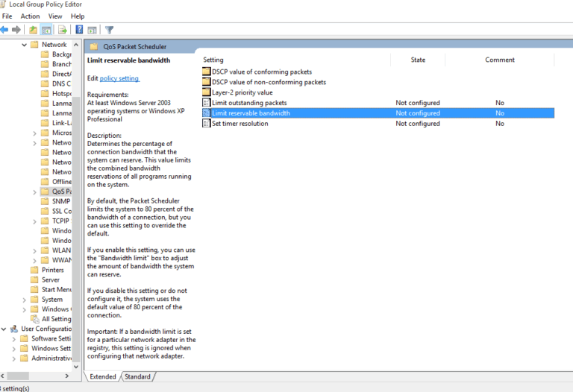
Task: Select All Settings in the tree
Action: tap(56, 319)
